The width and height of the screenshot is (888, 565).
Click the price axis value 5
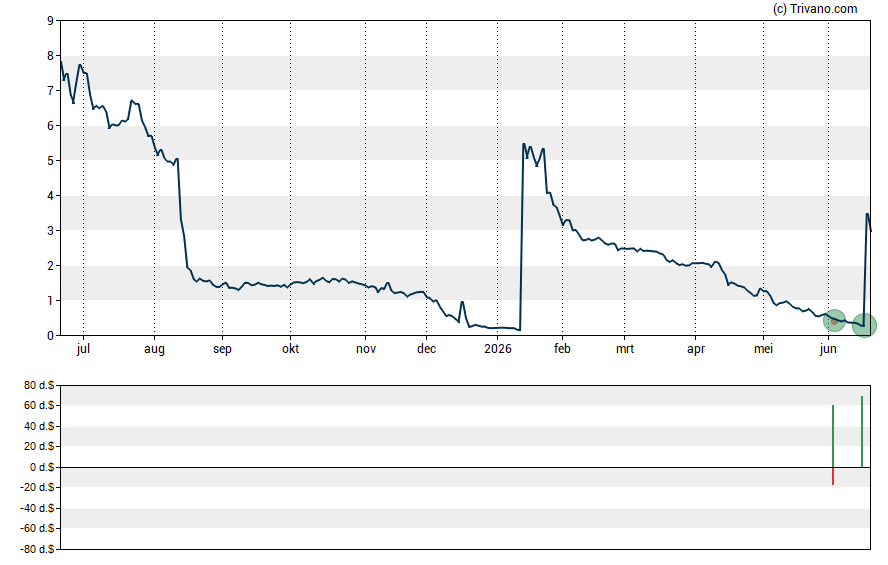point(51,161)
